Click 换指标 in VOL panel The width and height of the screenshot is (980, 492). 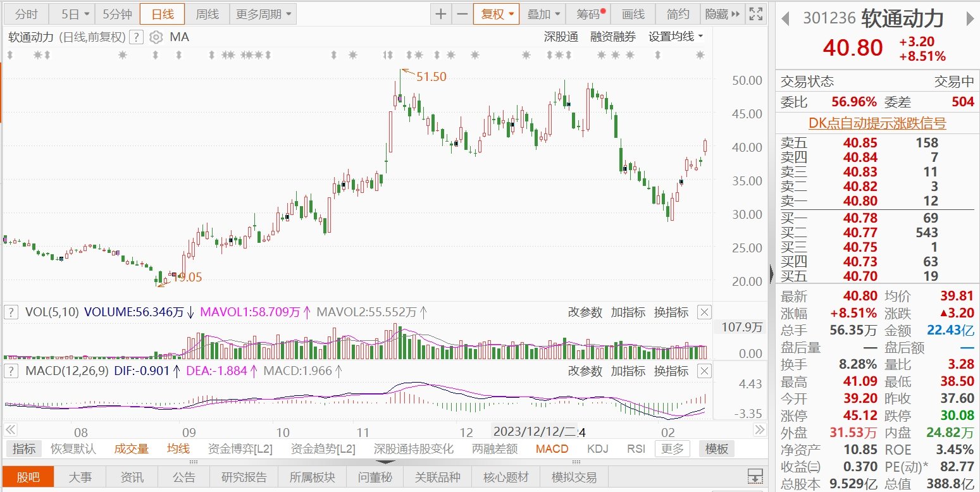[671, 312]
